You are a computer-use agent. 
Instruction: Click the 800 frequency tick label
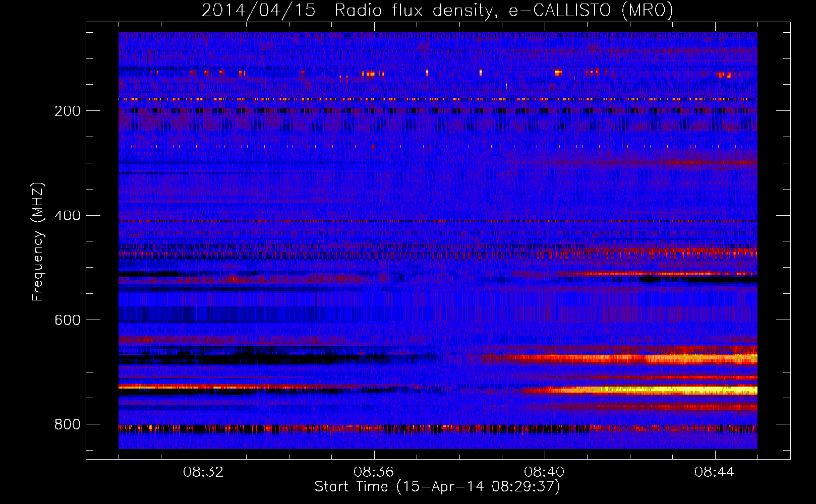click(68, 424)
